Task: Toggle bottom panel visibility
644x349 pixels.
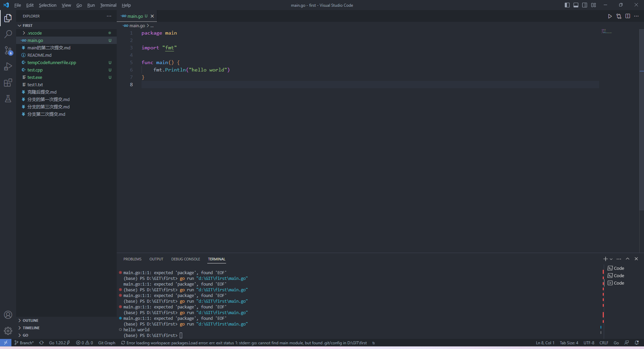Action: tap(576, 5)
